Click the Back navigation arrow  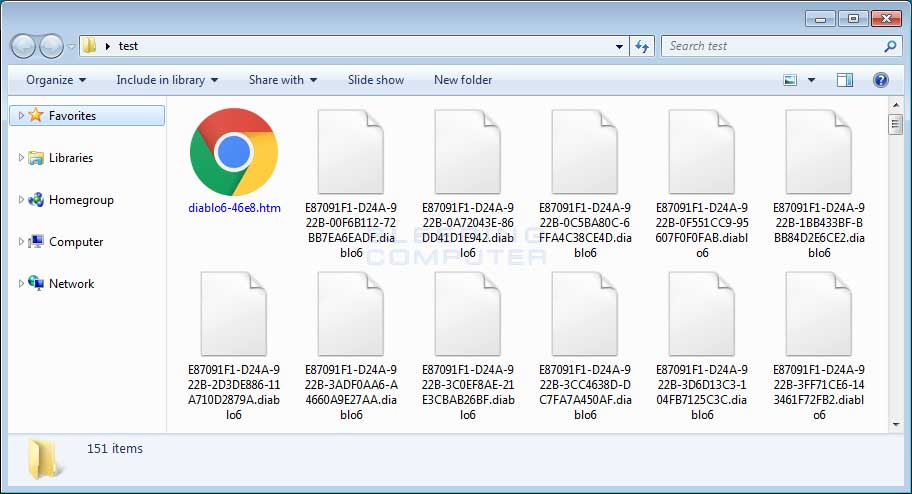point(24,47)
